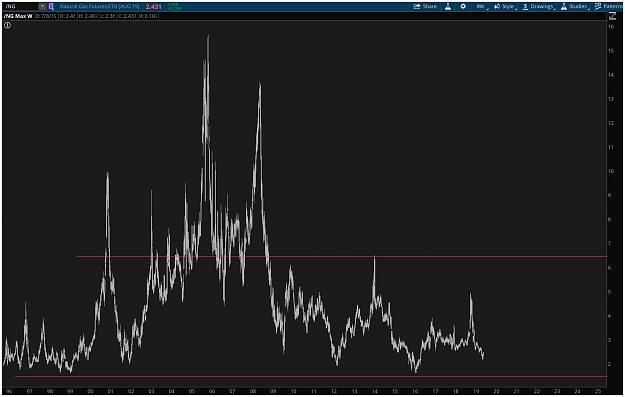Open the flask icon next to Share

coord(448,6)
